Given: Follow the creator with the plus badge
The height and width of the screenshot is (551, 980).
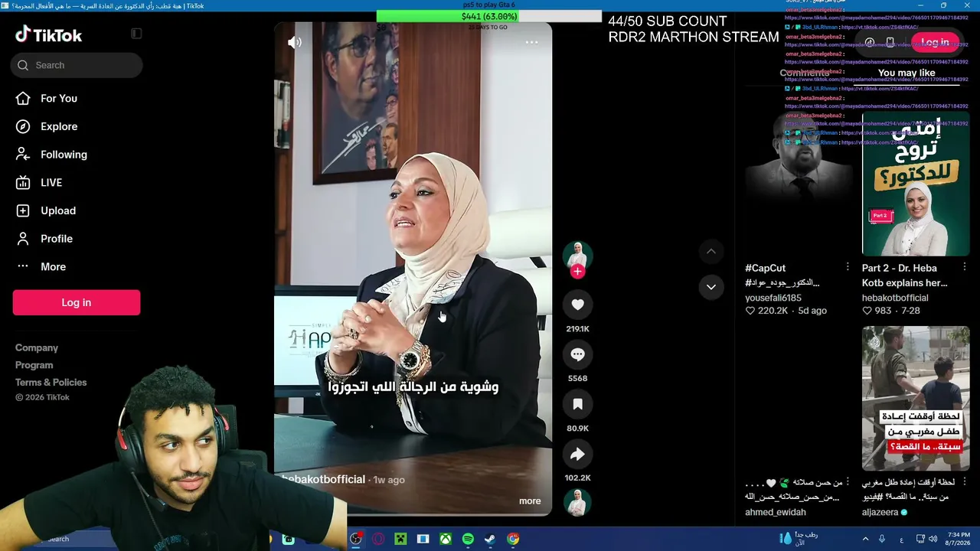Looking at the screenshot, I should [577, 272].
